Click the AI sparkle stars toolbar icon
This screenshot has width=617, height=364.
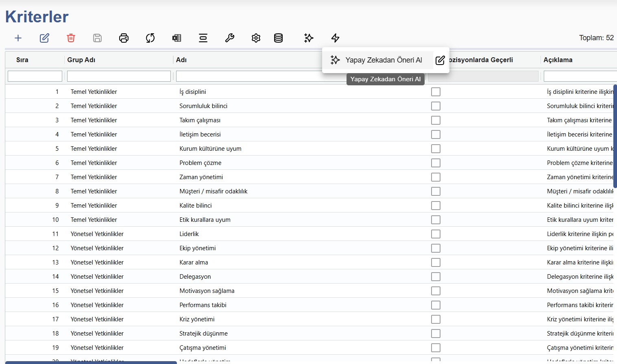[309, 38]
